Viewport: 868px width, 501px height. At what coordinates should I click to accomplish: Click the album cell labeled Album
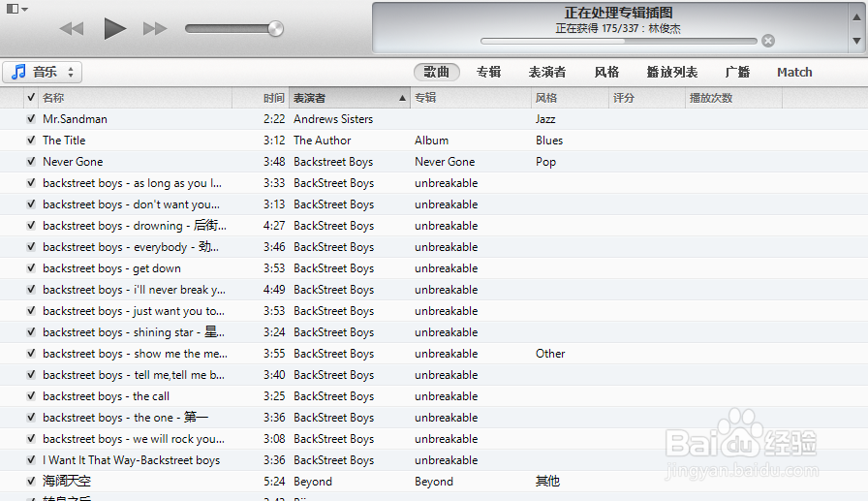click(x=432, y=141)
